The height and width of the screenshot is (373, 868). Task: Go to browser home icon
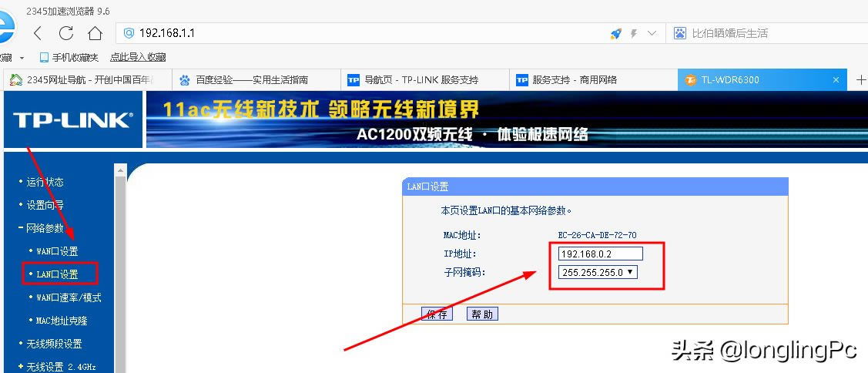95,33
